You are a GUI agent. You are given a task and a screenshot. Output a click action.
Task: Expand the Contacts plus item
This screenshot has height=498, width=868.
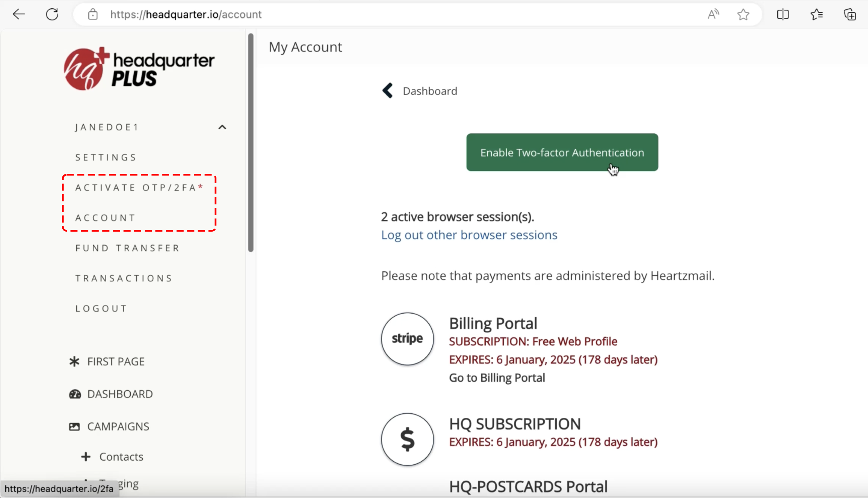tap(86, 456)
